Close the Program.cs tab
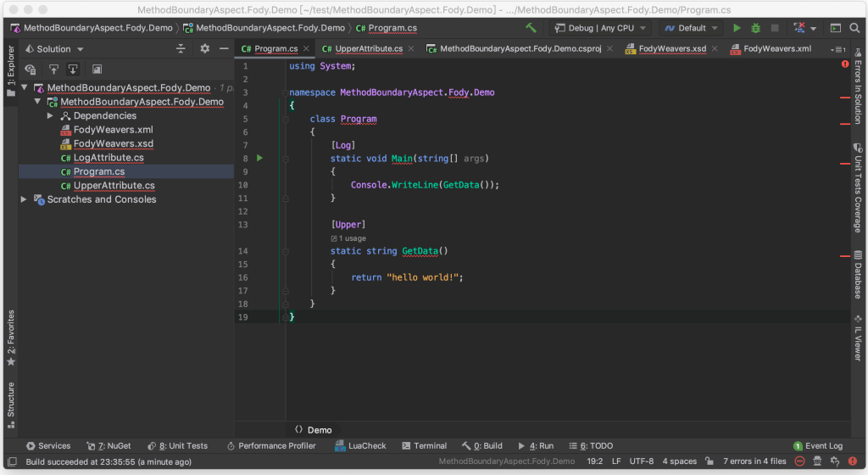This screenshot has height=475, width=868. point(306,48)
